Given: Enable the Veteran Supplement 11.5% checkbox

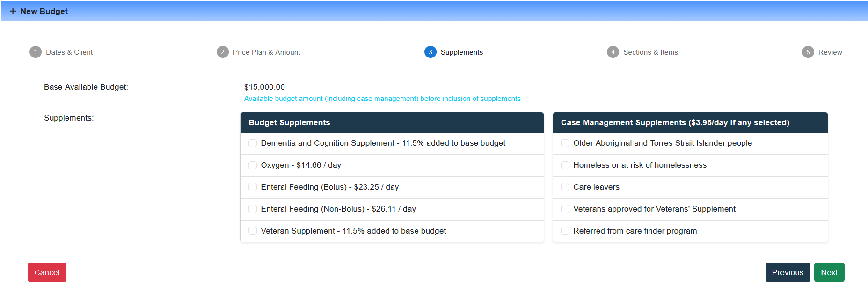Looking at the screenshot, I should pyautogui.click(x=253, y=231).
